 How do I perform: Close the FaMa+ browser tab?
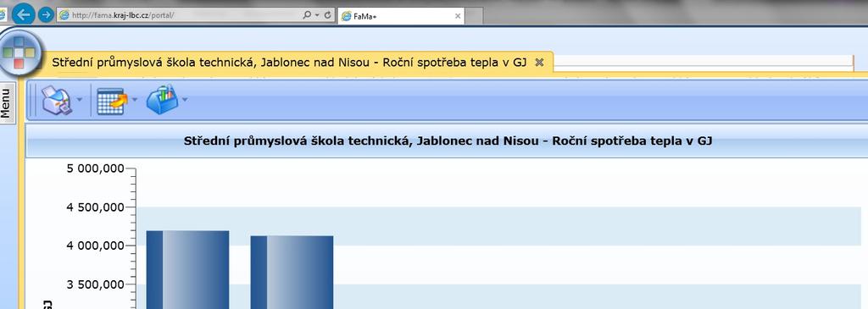point(458,16)
